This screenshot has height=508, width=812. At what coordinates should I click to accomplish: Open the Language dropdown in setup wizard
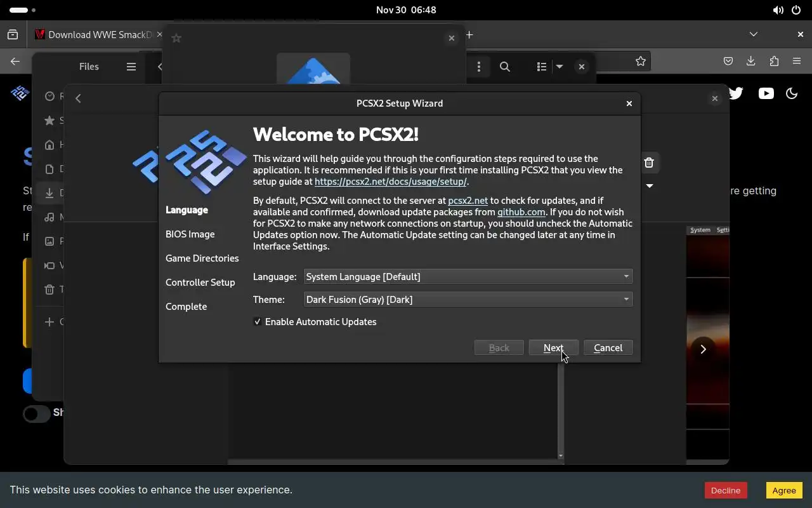click(x=468, y=277)
